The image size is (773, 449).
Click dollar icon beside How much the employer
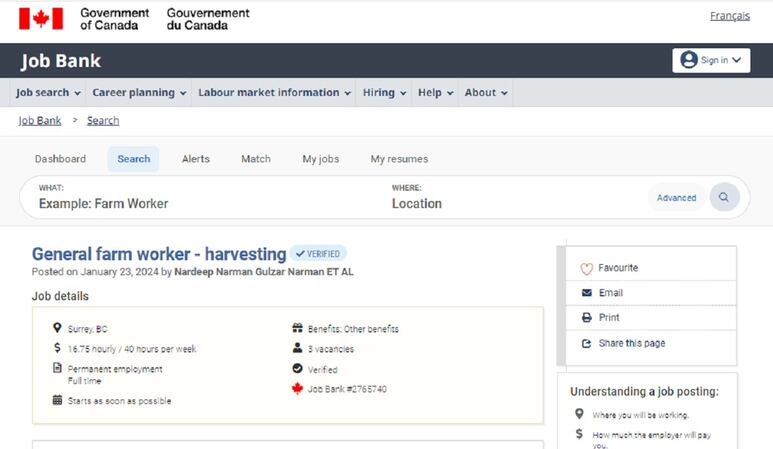(579, 434)
